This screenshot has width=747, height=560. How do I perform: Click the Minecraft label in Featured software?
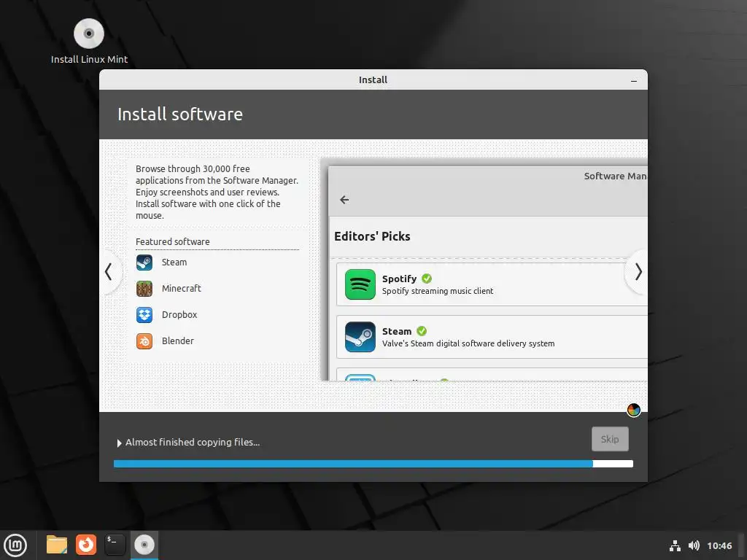pos(182,289)
